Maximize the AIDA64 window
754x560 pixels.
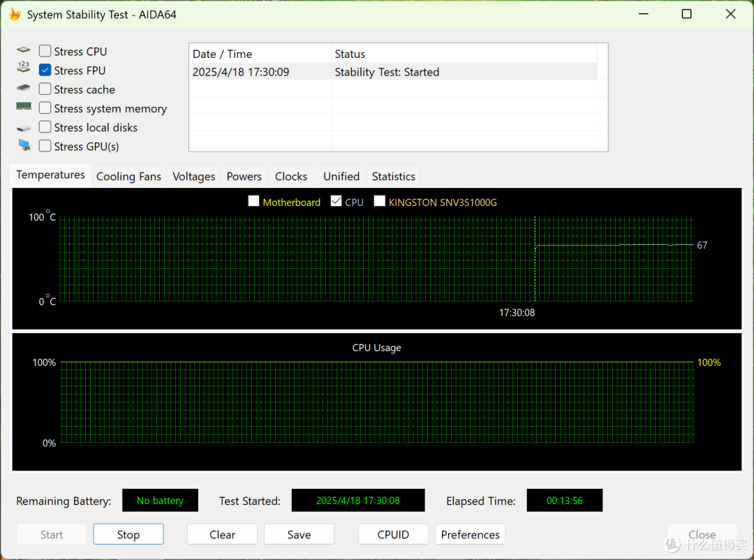tap(687, 14)
